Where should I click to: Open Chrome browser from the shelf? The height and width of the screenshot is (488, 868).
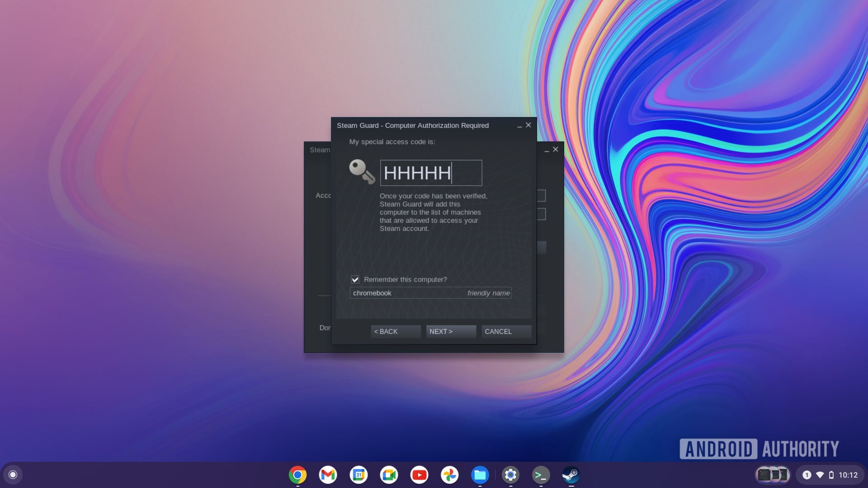point(297,475)
